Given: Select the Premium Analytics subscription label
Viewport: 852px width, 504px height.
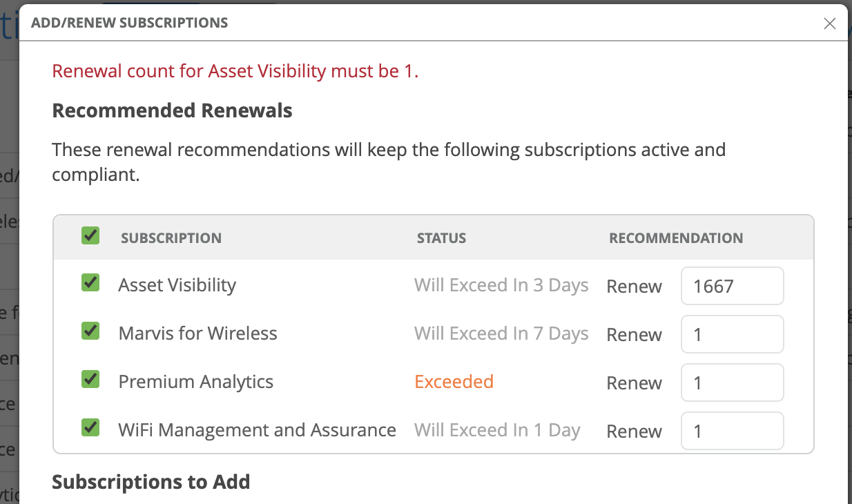Looking at the screenshot, I should pyautogui.click(x=196, y=382).
